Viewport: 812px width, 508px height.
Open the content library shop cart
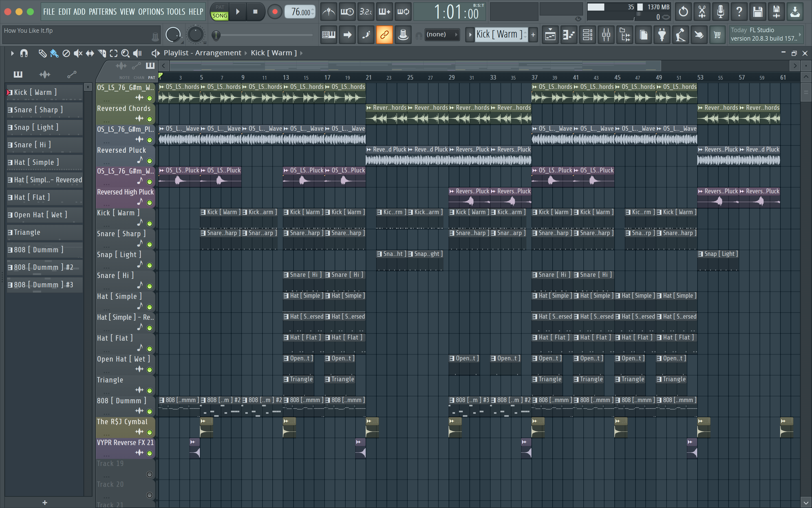pyautogui.click(x=717, y=35)
